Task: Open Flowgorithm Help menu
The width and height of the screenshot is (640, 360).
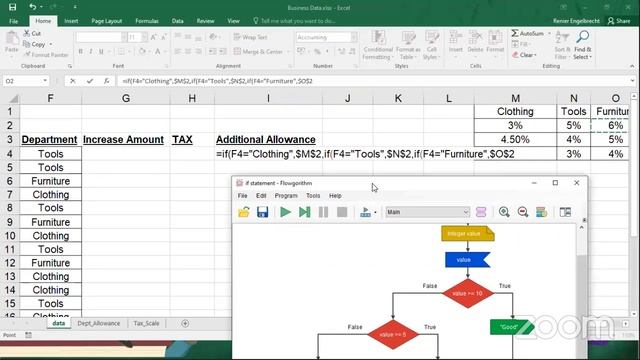Action: (335, 196)
